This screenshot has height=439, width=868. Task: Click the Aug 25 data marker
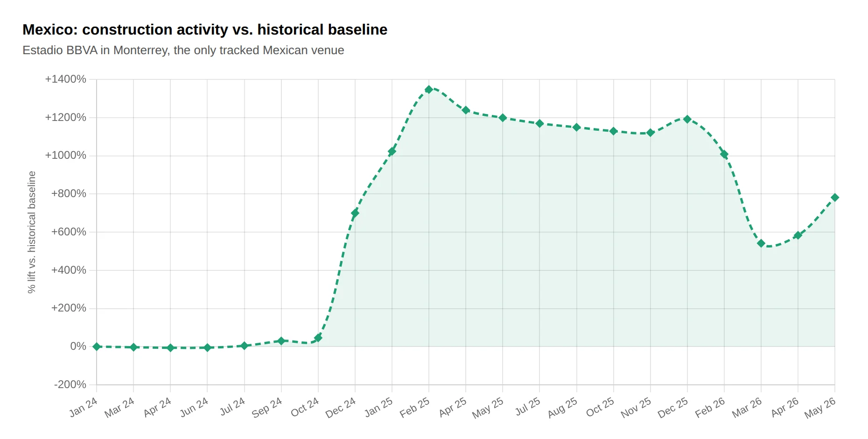(577, 127)
